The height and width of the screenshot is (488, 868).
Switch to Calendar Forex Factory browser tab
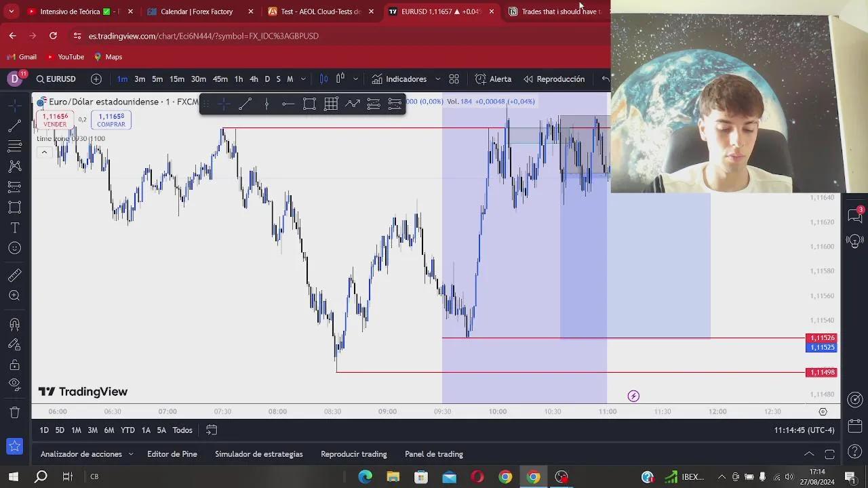point(196,12)
